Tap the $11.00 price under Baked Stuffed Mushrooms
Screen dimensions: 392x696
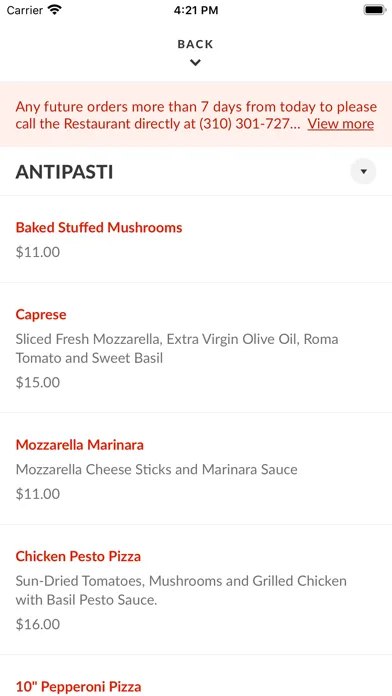pos(38,252)
